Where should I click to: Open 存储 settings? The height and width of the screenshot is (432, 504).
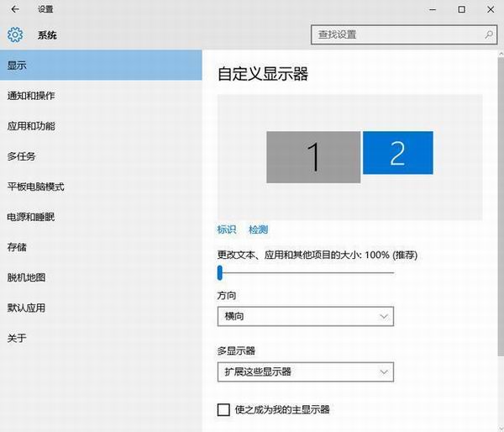pos(101,247)
